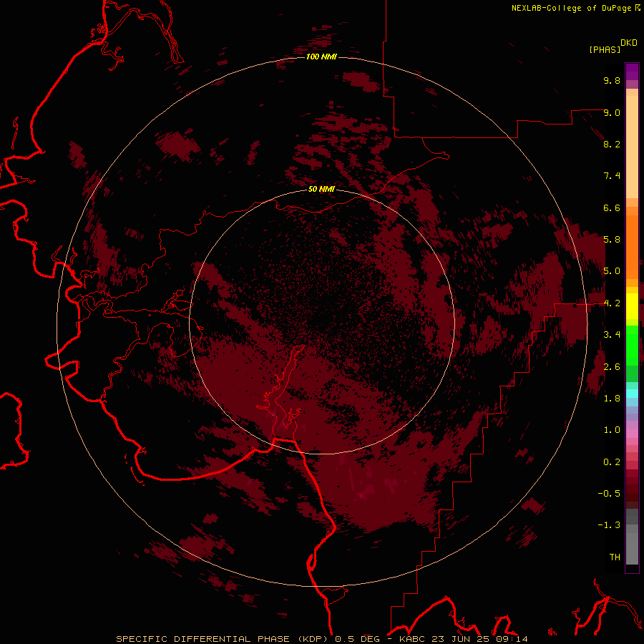Screen dimensions: 644x644
Task: Click the 1.8 scale value
Action: 612,399
